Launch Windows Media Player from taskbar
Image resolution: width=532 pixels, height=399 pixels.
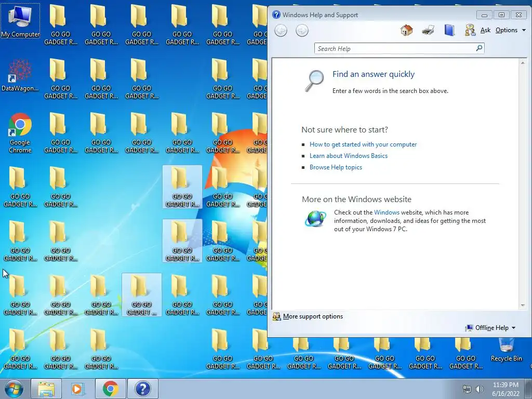point(78,389)
